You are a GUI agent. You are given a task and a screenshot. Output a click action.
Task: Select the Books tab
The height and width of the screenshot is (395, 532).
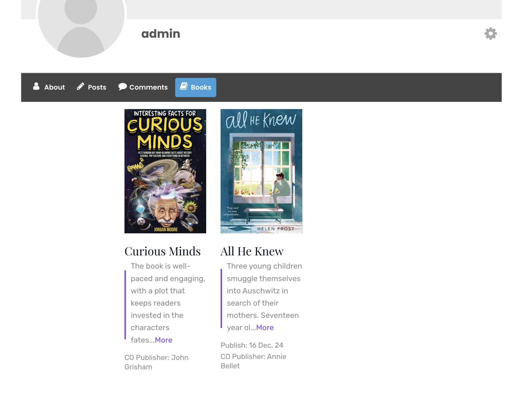coord(196,87)
